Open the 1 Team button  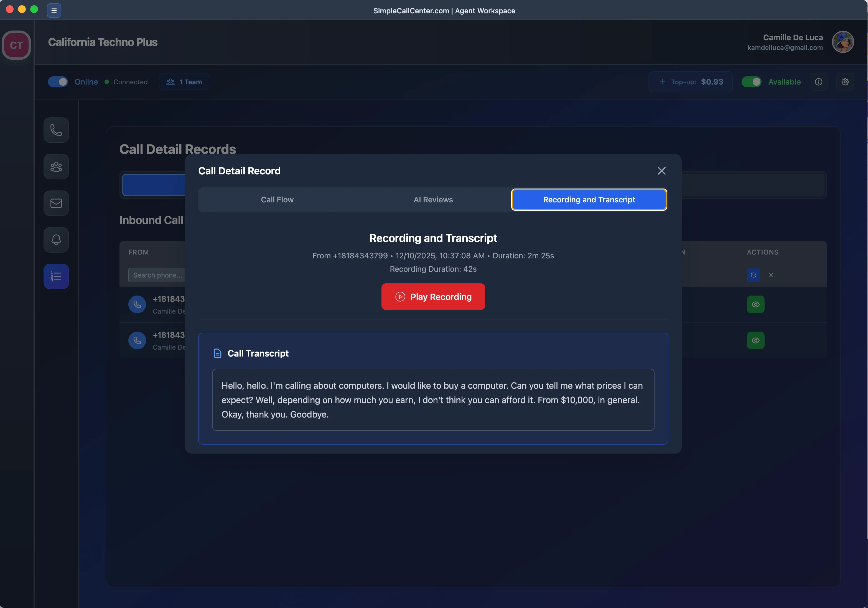[x=184, y=82]
